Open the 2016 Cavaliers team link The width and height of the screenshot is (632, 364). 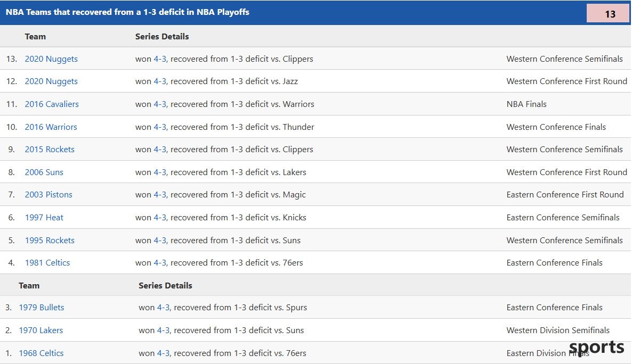coord(52,104)
